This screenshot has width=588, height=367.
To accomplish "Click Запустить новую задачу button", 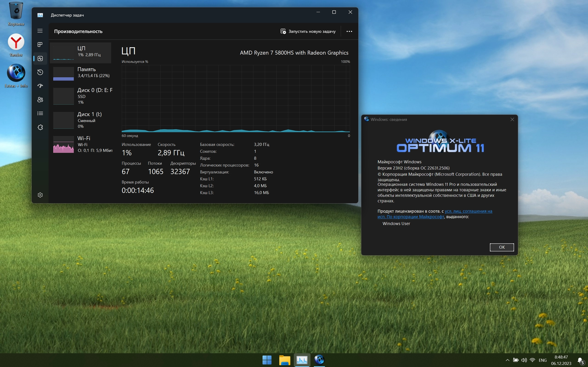I will pyautogui.click(x=308, y=31).
